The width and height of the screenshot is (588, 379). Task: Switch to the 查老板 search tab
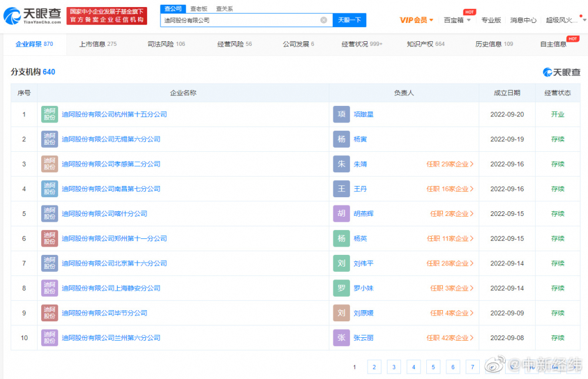point(198,8)
